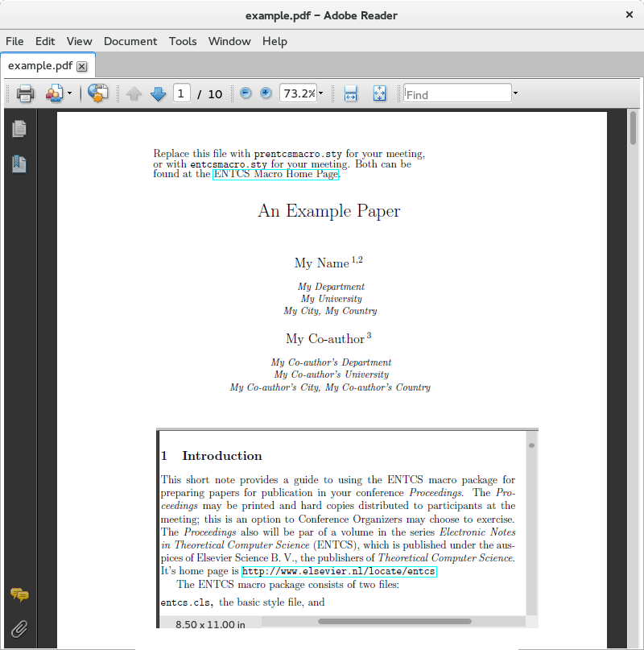Click the 'entcs.cls,' file name text
Viewport: 644px width, 650px height.
point(187,602)
